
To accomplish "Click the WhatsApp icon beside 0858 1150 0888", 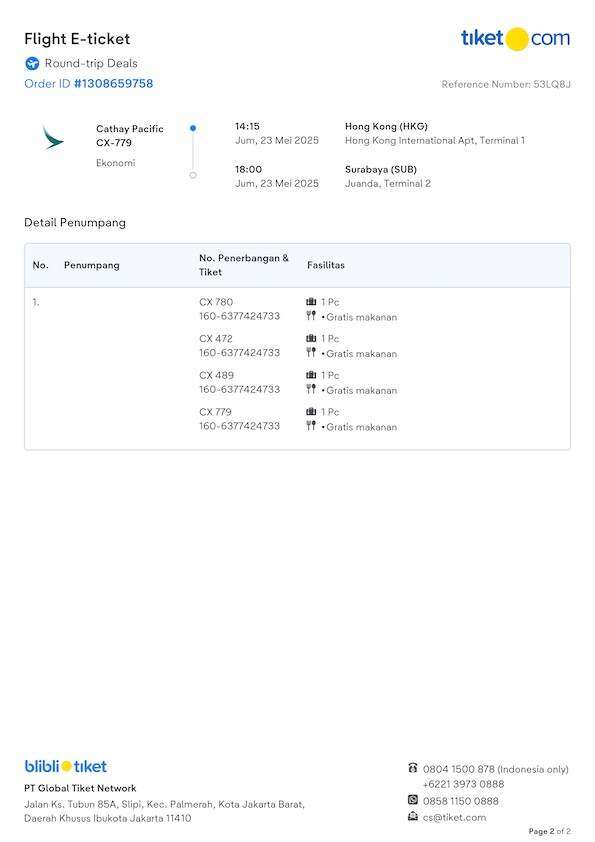I will pos(412,800).
